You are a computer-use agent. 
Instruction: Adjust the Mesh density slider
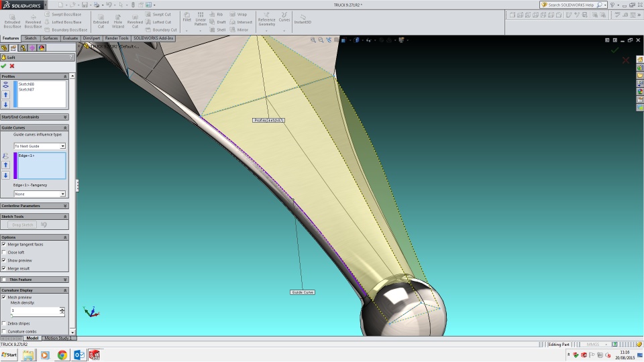coord(13,316)
